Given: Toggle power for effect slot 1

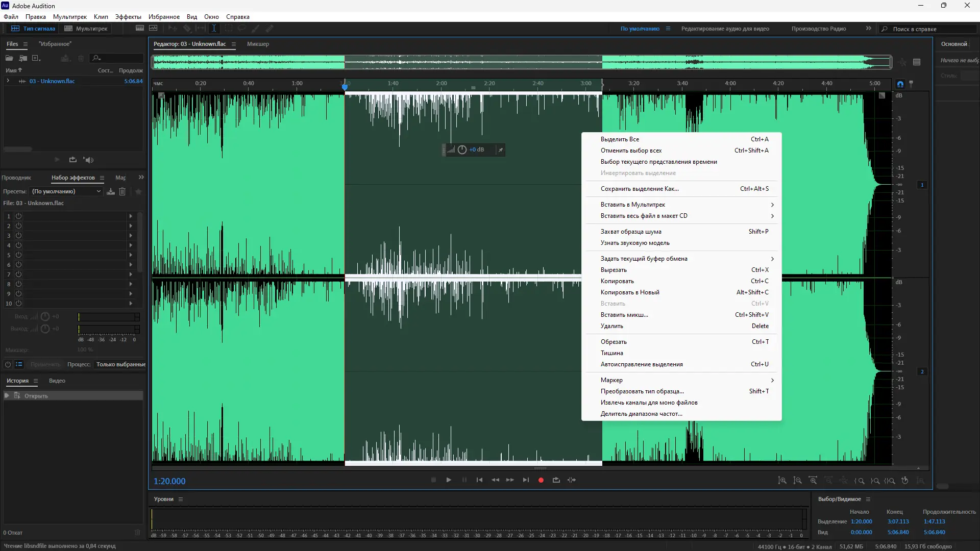Looking at the screenshot, I should point(18,216).
